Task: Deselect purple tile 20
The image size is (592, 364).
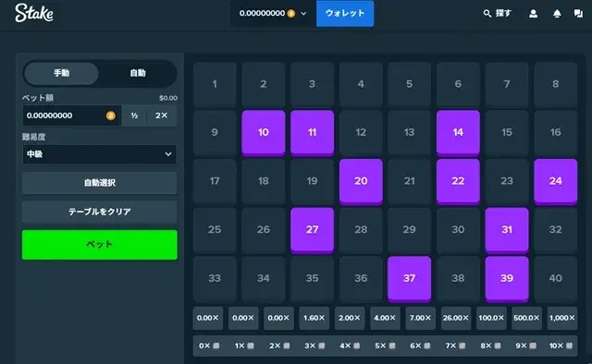Action: (361, 181)
